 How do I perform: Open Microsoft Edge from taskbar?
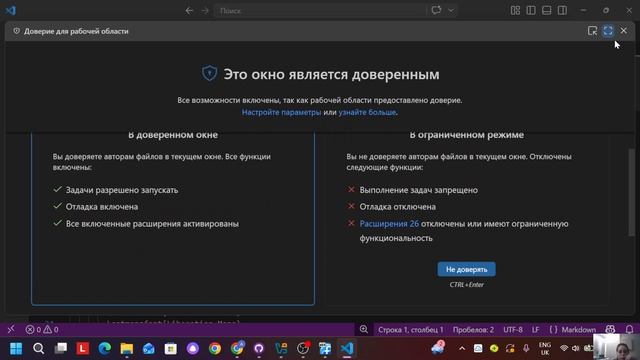(x=104, y=349)
